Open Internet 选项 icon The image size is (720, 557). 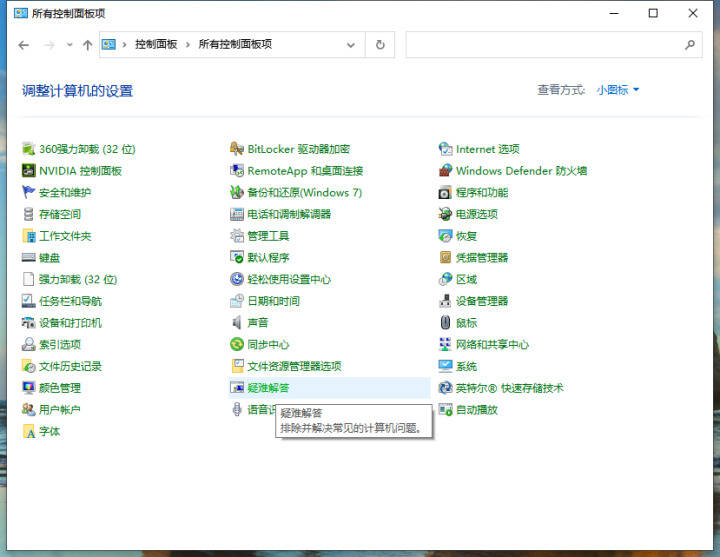pos(445,149)
